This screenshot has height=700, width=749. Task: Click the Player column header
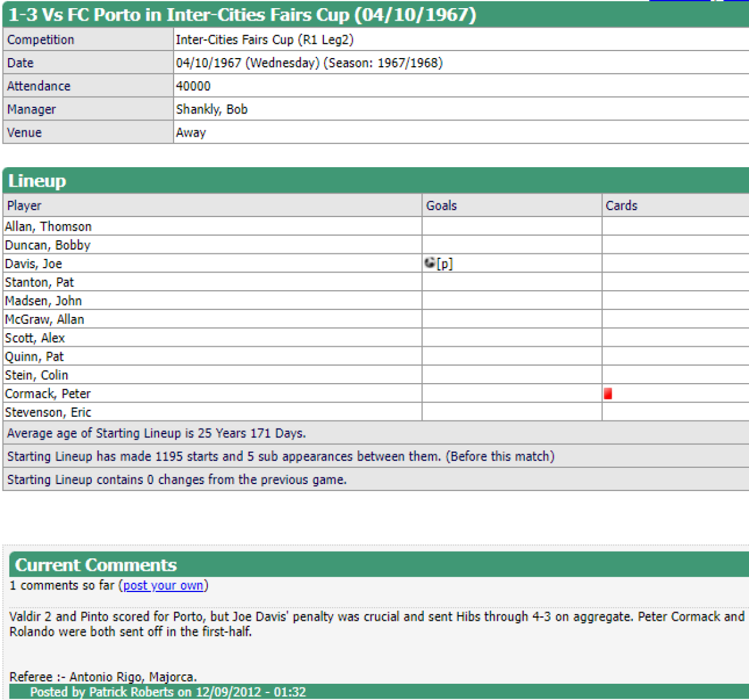point(24,205)
